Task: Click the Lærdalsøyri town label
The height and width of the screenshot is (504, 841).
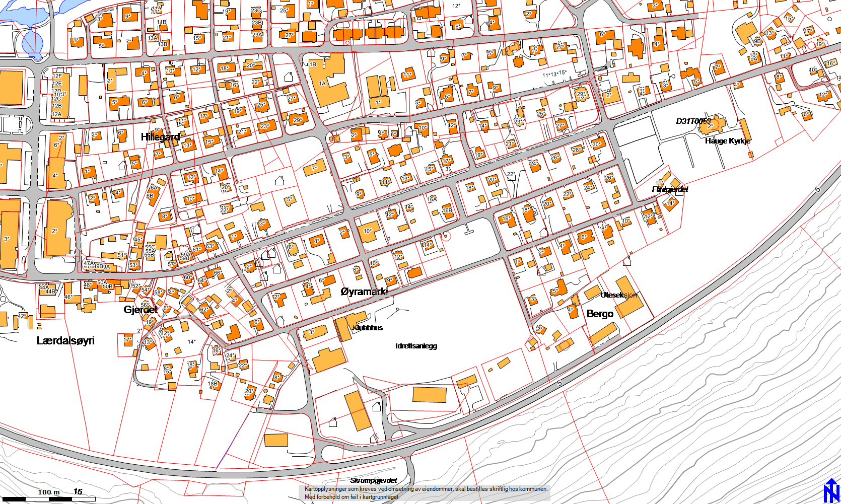Action: [x=65, y=341]
